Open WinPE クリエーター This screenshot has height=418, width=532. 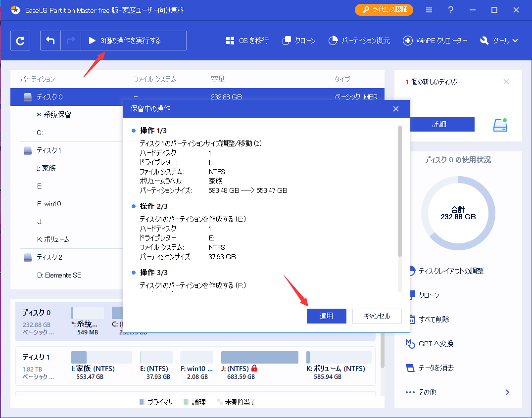click(x=435, y=41)
